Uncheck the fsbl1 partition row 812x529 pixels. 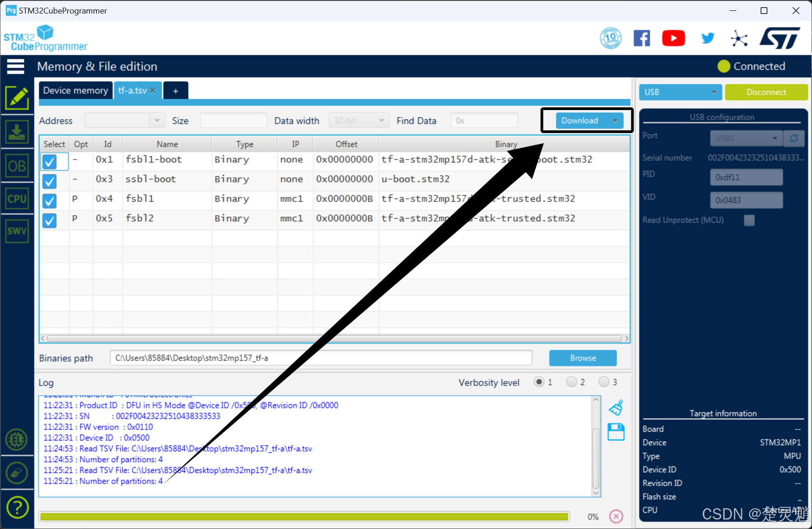click(50, 201)
